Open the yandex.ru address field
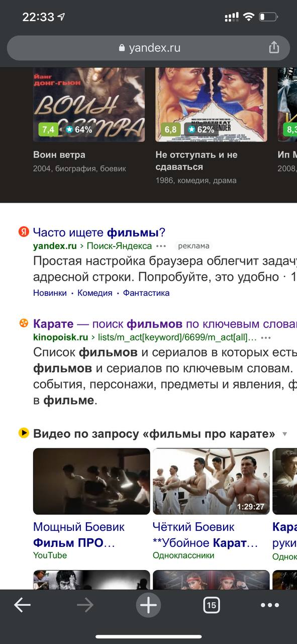Image resolution: width=297 pixels, height=644 pixels. pyautogui.click(x=148, y=48)
